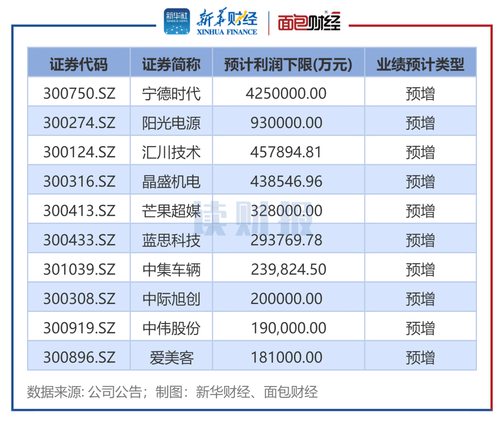This screenshot has height=423, width=504.
Task: Select the 芒果超媒 name cell
Action: coord(171,211)
